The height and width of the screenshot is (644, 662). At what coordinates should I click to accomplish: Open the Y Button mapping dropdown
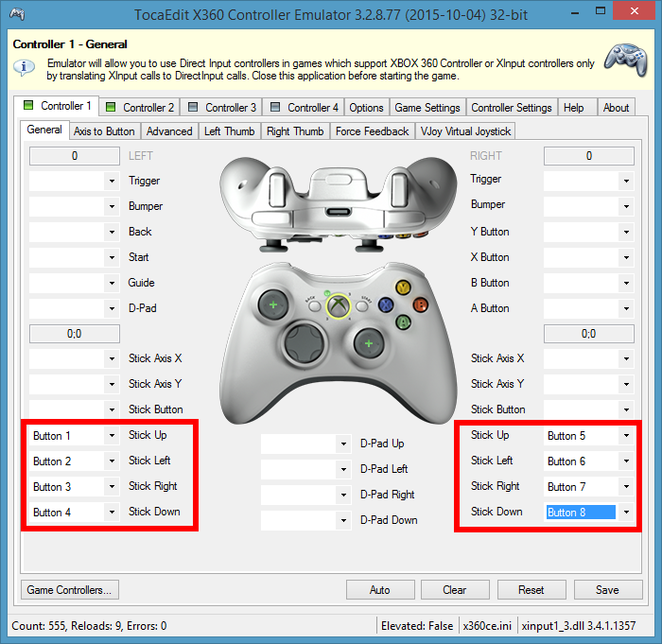point(626,232)
